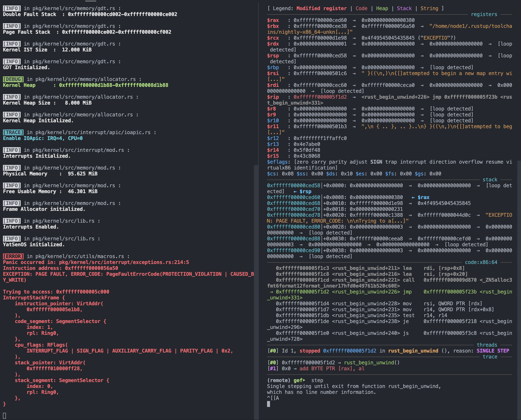Click 'Frame Allocator initialized.' message
521x420 pixels.
[x=44, y=209]
